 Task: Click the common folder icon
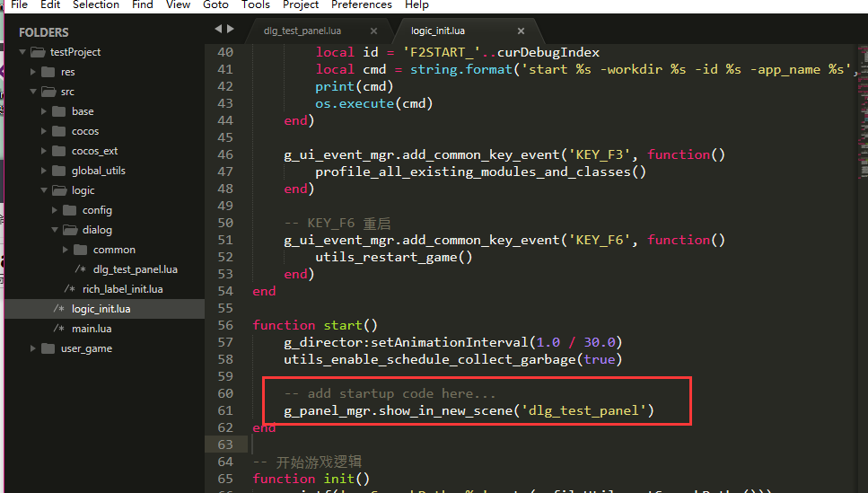pos(80,250)
